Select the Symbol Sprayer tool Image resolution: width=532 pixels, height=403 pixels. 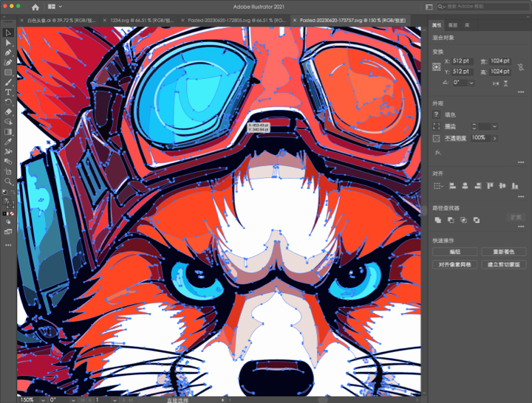coord(8,151)
